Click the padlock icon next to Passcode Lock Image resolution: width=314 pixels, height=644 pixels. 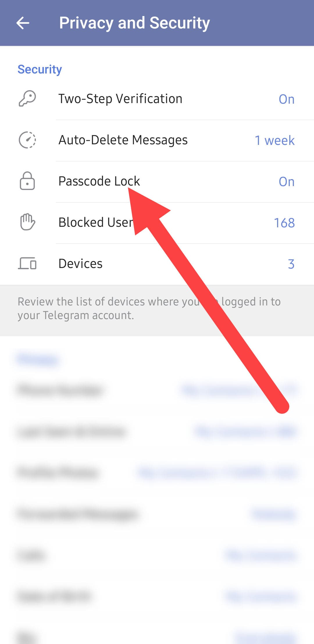[x=28, y=181]
